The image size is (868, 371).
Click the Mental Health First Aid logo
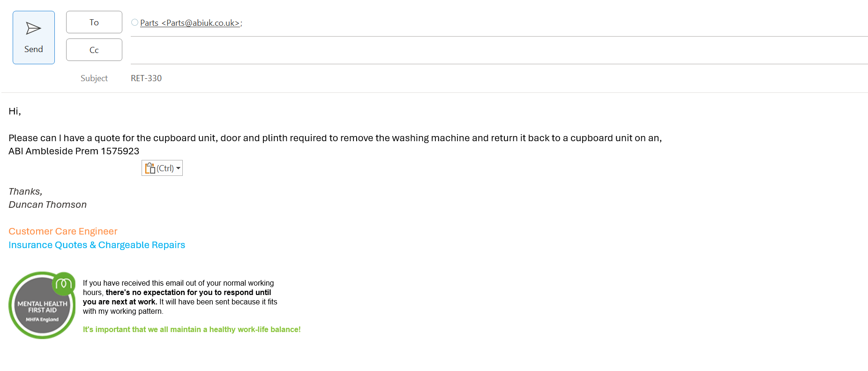42,305
